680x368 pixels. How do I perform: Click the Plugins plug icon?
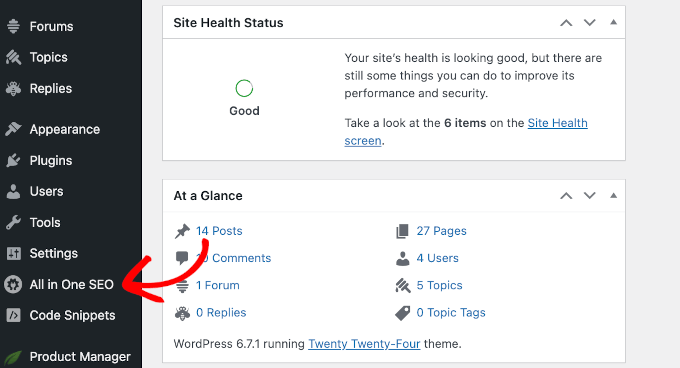pos(13,160)
